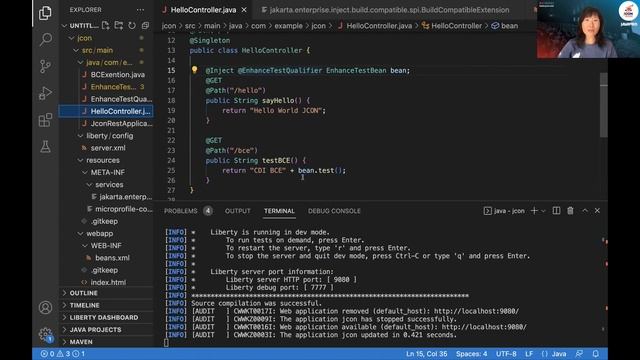Close the HelloController.java tab
The width and height of the screenshot is (640, 360).
(x=244, y=9)
